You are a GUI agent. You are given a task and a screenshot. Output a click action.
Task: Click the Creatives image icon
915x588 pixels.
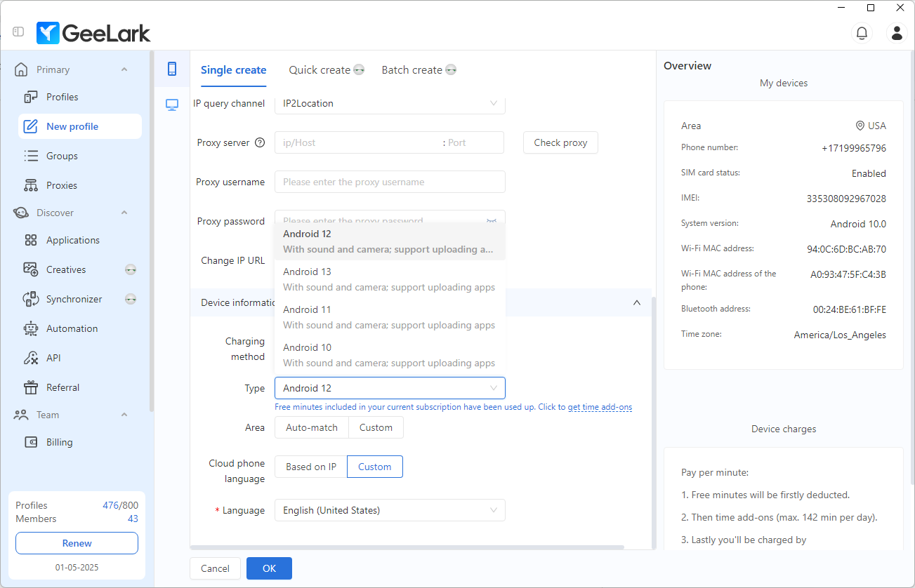(31, 269)
